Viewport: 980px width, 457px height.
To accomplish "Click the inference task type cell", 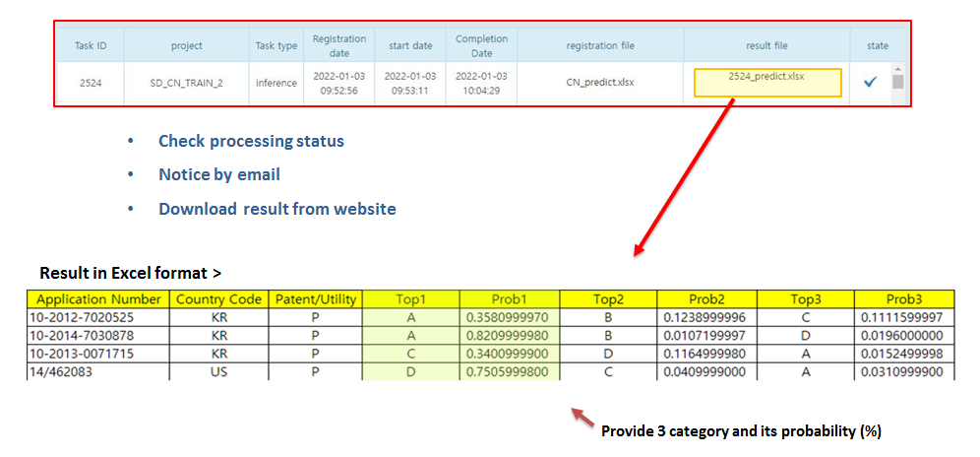I will [x=276, y=83].
